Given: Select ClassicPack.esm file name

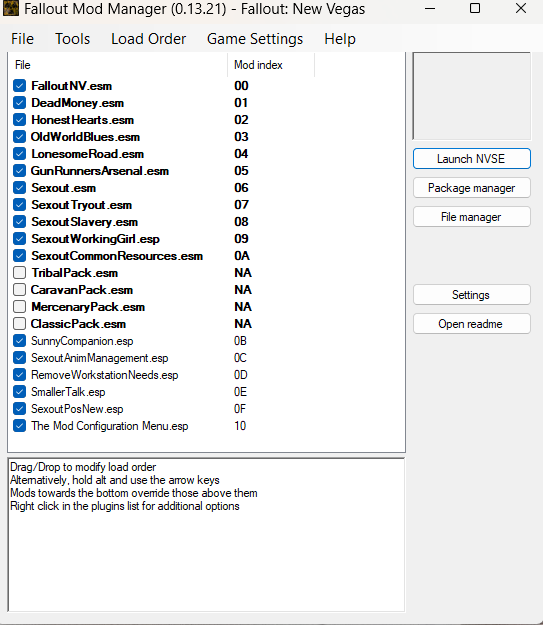Looking at the screenshot, I should pos(78,324).
